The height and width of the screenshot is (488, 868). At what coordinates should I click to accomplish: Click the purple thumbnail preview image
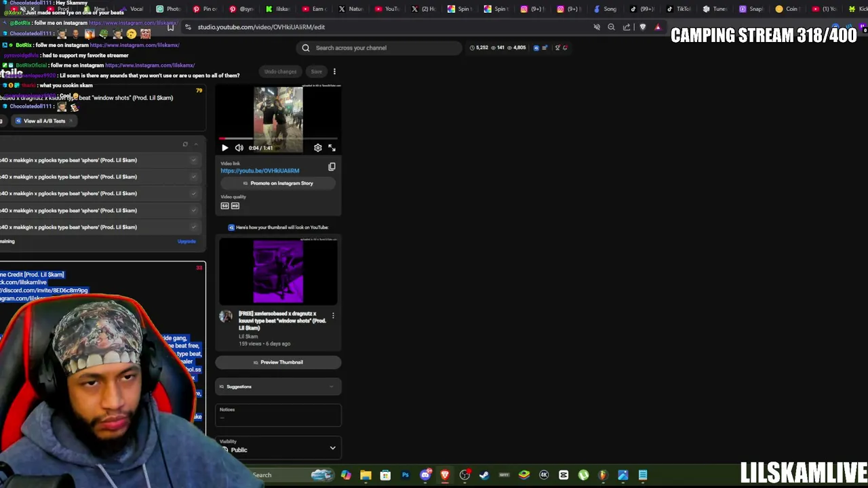pos(278,271)
